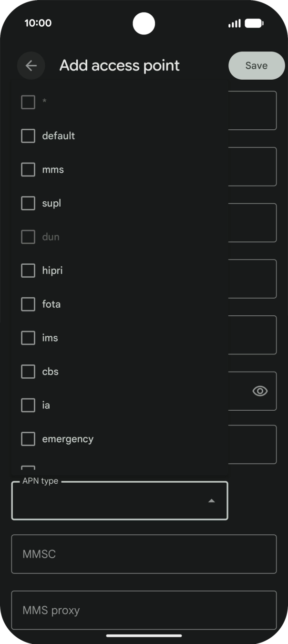288x644 pixels.
Task: Tap the Save button
Action: [x=256, y=65]
